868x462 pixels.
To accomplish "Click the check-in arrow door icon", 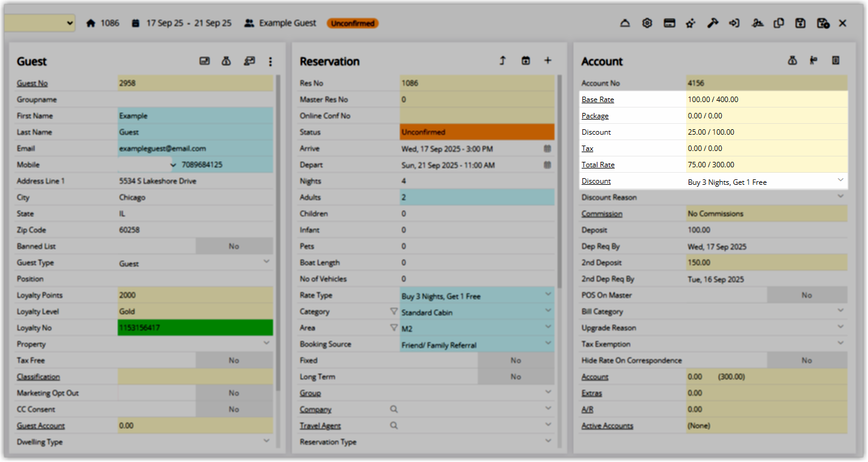I will pyautogui.click(x=735, y=23).
